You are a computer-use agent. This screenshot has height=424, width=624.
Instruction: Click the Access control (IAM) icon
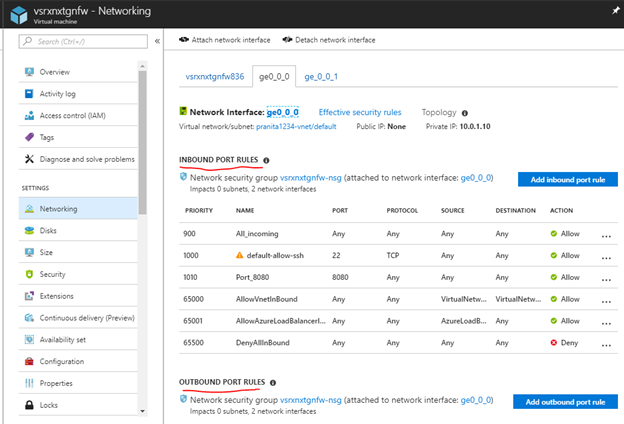[x=29, y=115]
